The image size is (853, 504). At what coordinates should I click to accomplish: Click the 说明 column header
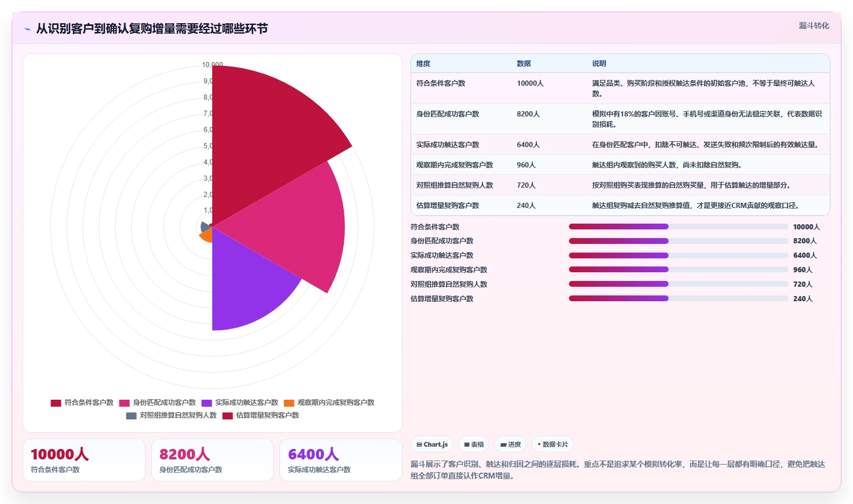(599, 64)
